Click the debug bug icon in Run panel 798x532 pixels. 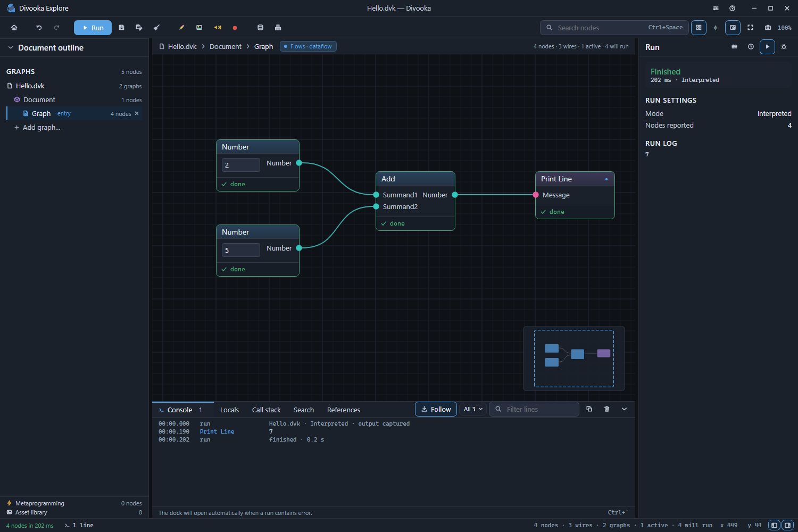[784, 47]
